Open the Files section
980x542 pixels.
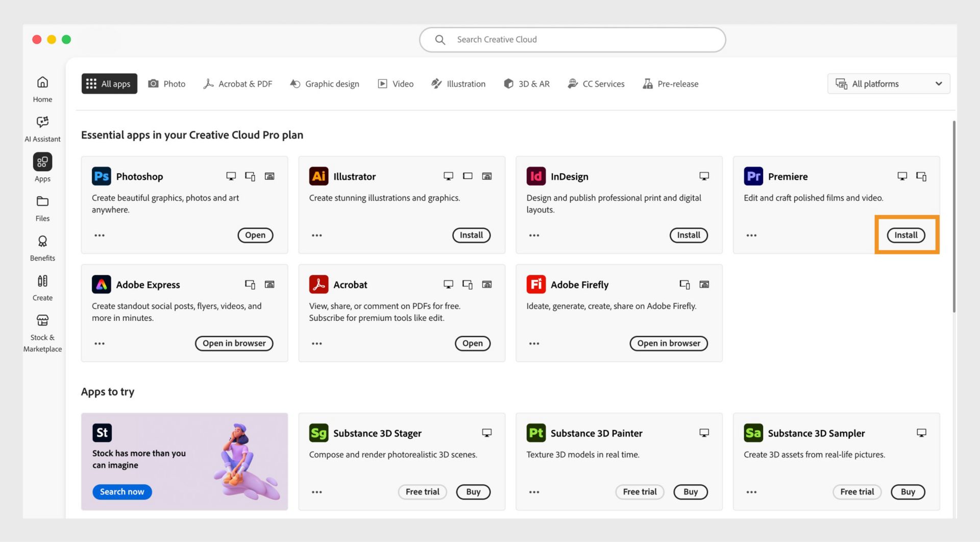coord(42,208)
